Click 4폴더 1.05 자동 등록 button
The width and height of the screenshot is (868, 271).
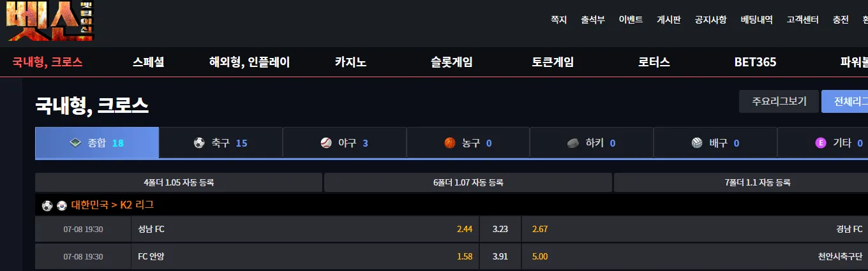179,182
